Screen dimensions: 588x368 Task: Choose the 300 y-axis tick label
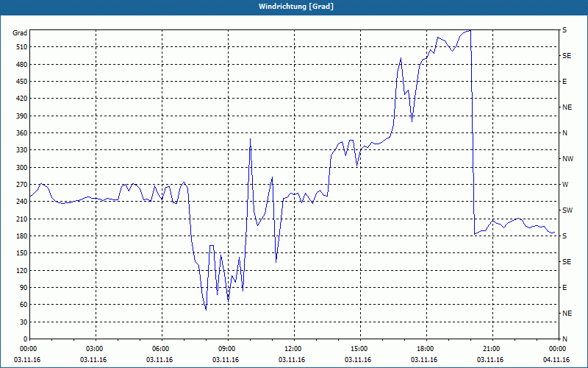(x=22, y=168)
